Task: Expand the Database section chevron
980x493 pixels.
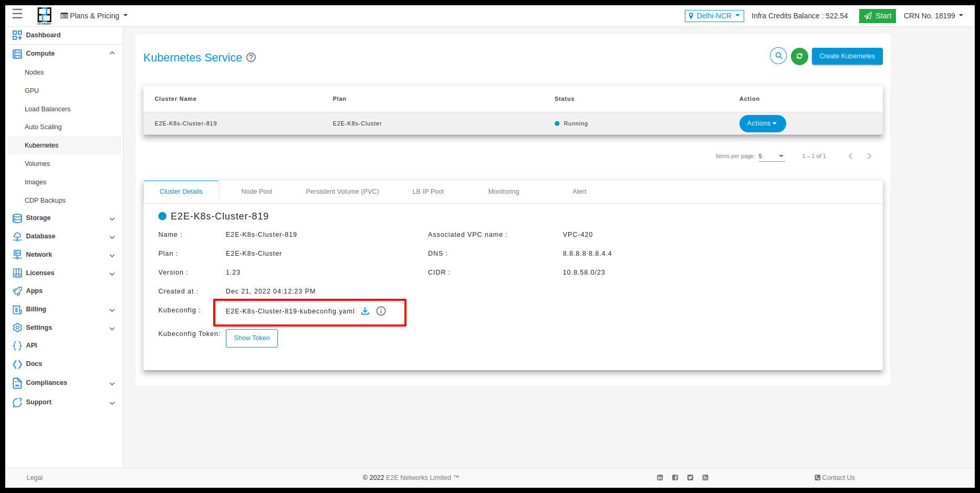Action: pyautogui.click(x=112, y=237)
